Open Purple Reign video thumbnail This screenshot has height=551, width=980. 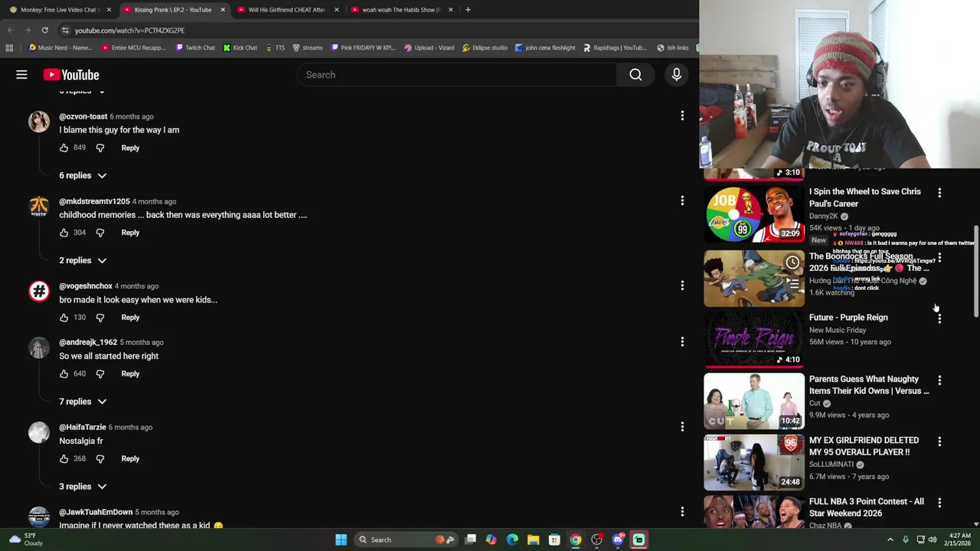754,339
